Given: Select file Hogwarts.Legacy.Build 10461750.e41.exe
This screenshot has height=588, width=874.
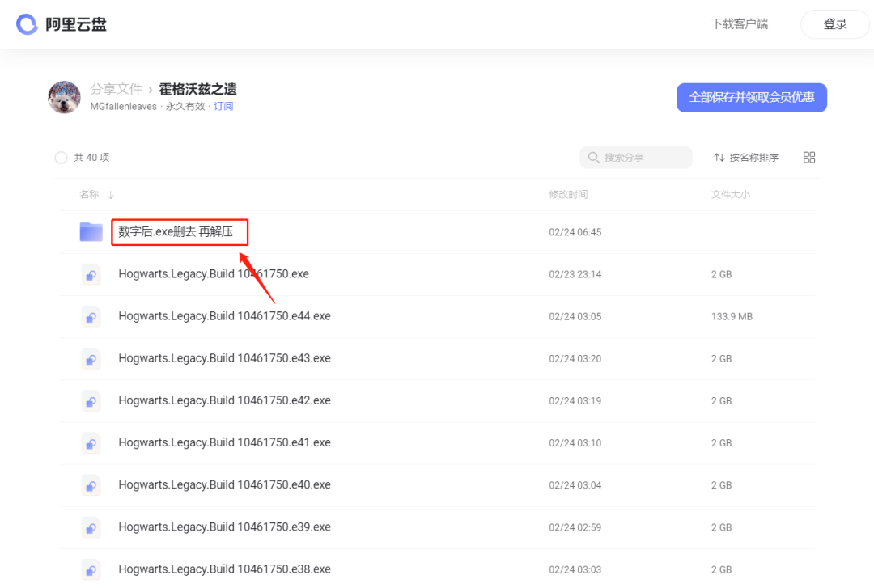Looking at the screenshot, I should point(225,443).
